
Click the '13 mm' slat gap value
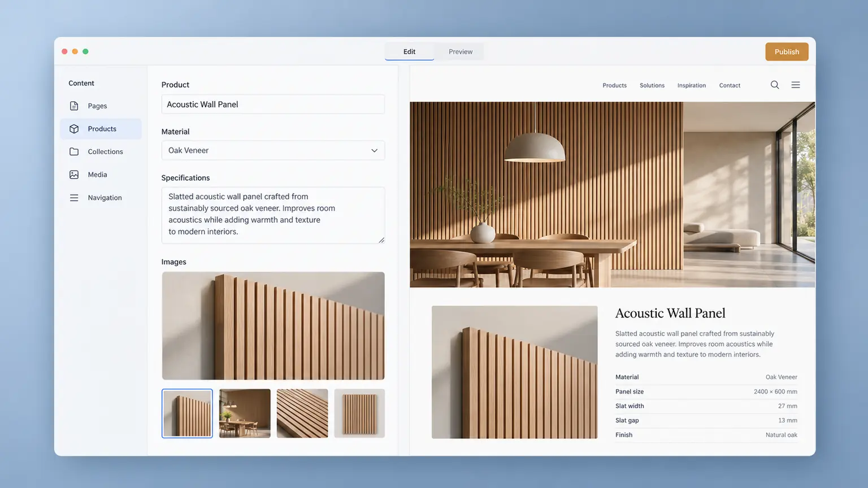(x=787, y=420)
